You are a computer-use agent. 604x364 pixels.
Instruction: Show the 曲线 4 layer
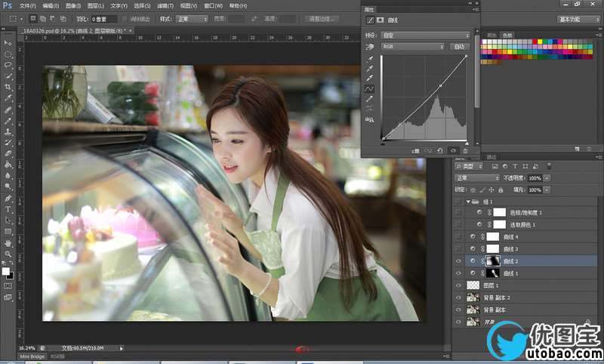(459, 236)
